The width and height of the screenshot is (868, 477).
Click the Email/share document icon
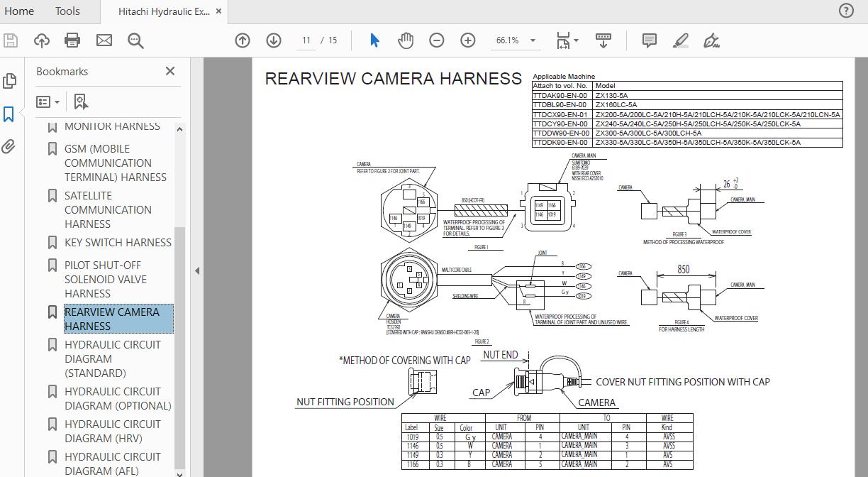point(104,40)
